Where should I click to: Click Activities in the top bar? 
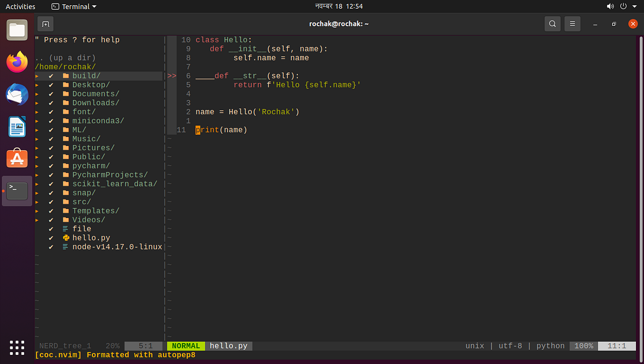click(20, 6)
